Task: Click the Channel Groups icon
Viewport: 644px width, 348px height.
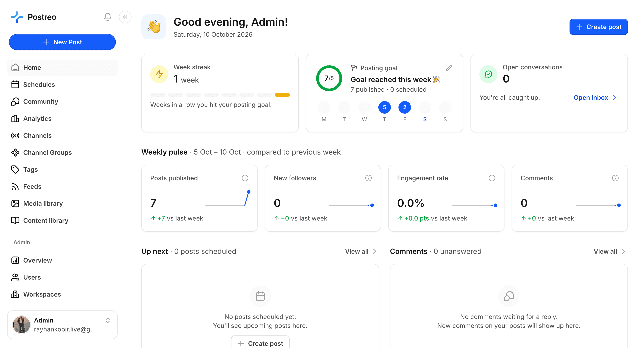Action: click(15, 153)
